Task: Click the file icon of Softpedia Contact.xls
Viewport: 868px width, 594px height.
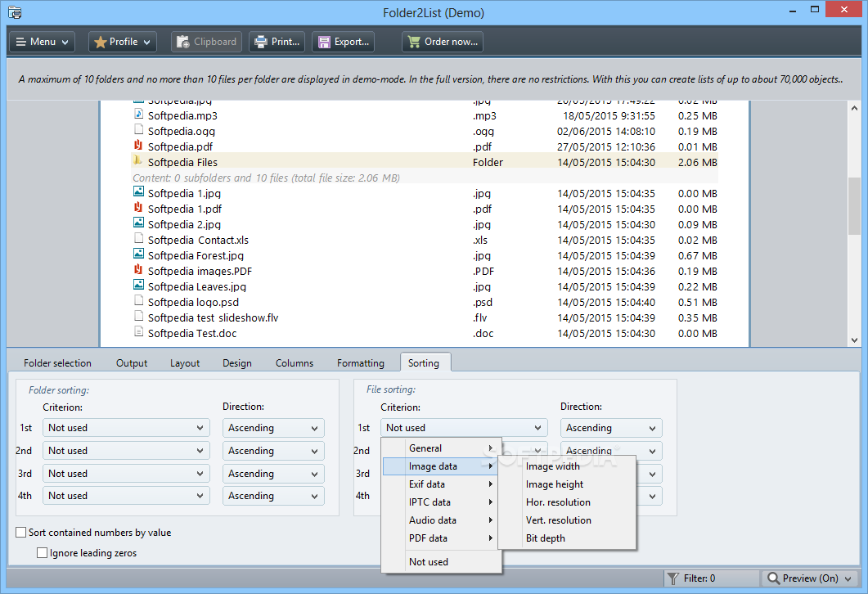Action: pos(138,239)
